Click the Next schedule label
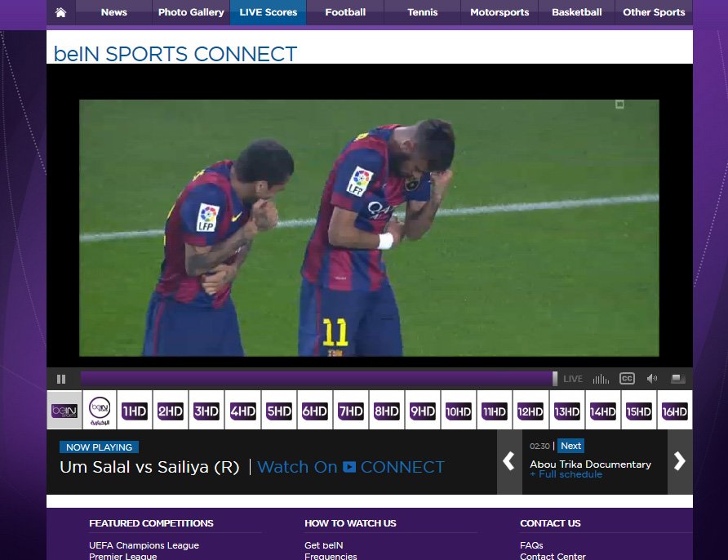 [570, 446]
